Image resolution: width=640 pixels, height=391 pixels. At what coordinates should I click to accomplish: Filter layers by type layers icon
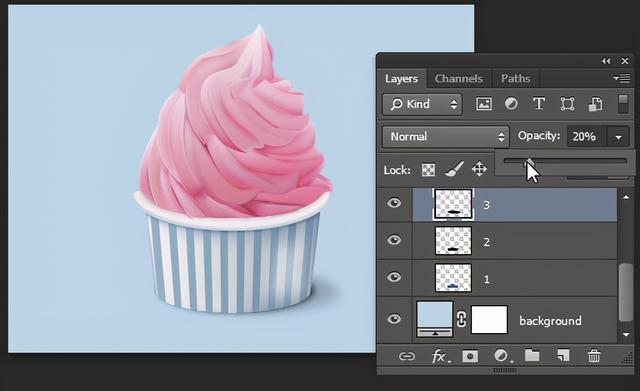pos(539,104)
